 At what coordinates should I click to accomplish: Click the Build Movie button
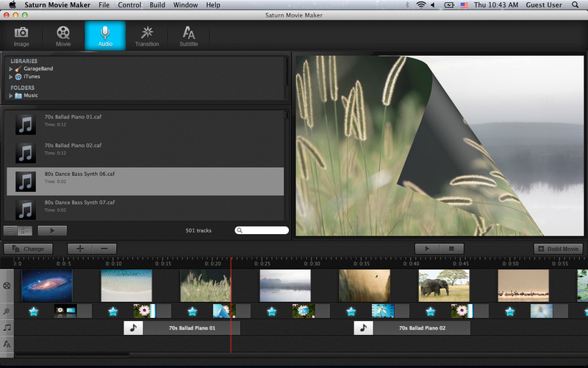pyautogui.click(x=559, y=249)
